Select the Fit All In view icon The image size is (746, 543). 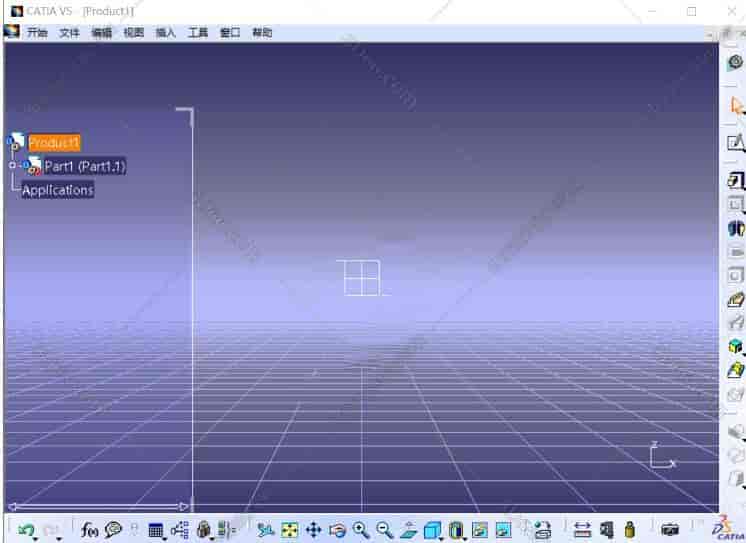[290, 530]
